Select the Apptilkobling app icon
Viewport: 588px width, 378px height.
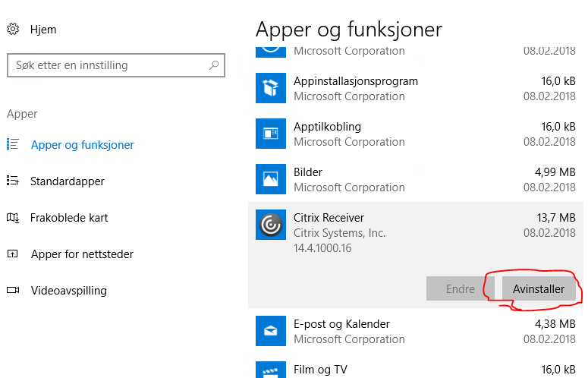(271, 134)
